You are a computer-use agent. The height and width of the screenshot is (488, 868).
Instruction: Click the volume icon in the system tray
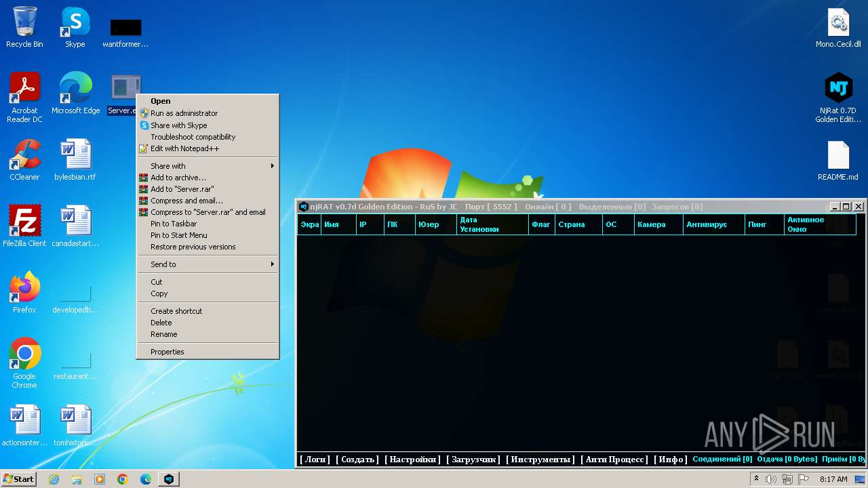click(771, 479)
